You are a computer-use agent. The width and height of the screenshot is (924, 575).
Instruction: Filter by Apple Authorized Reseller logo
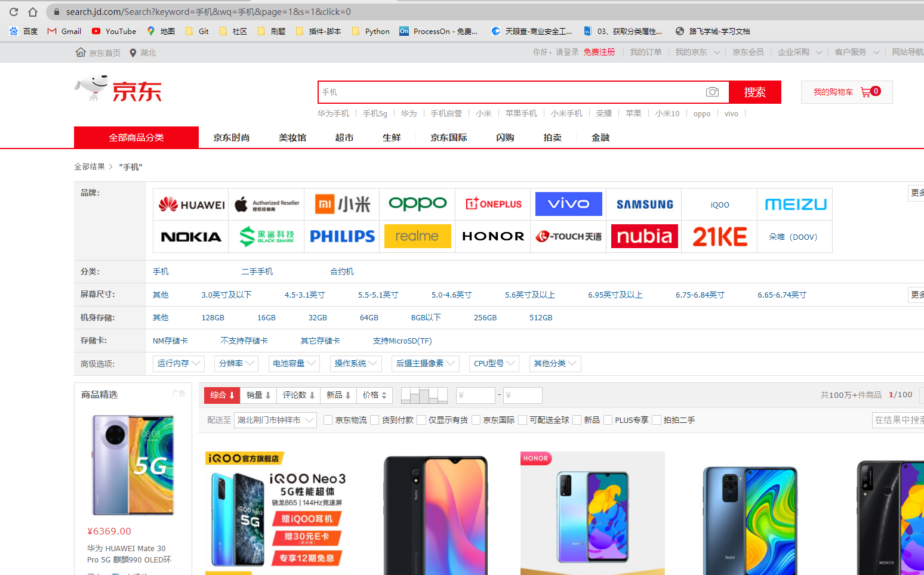[266, 205]
